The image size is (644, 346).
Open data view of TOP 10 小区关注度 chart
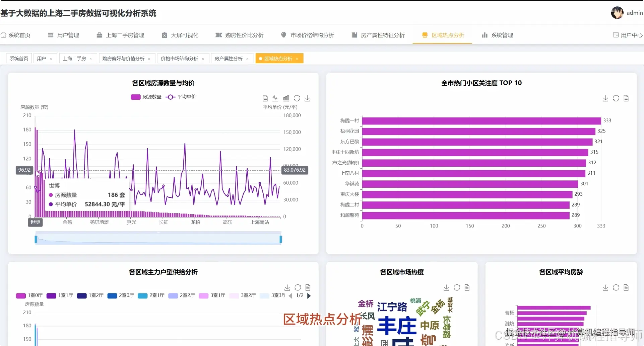(626, 98)
